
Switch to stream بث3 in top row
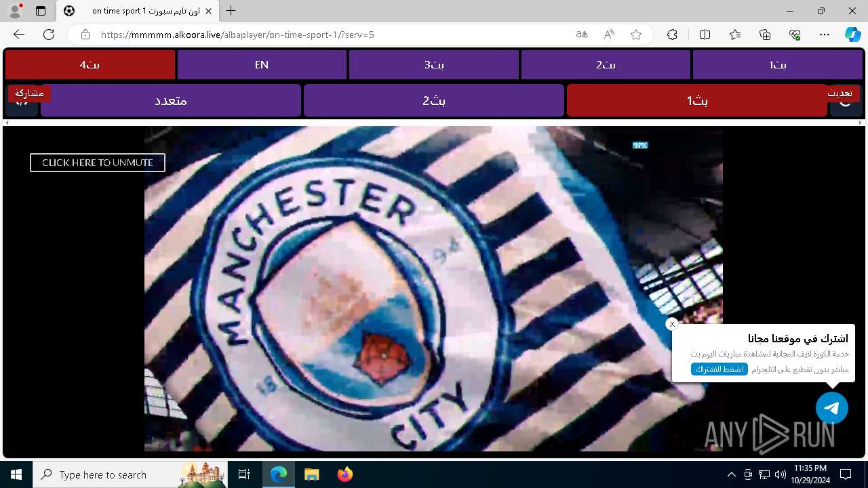tap(434, 65)
